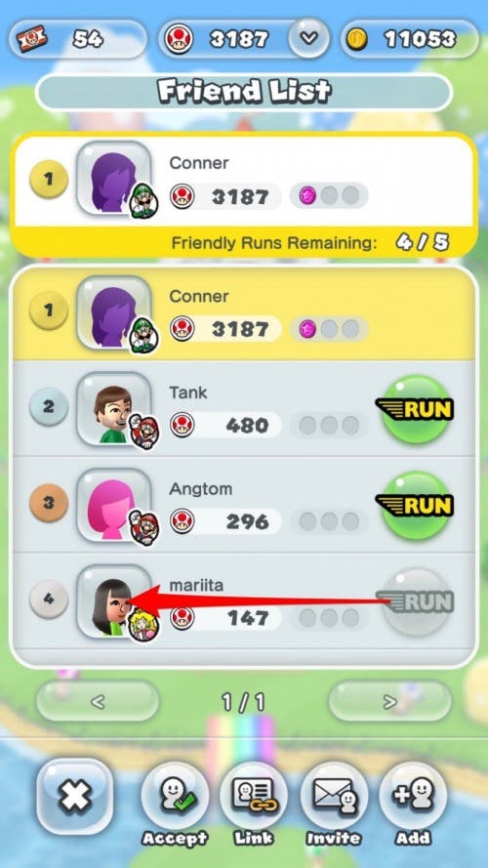
Task: Tap the gold coin total icon
Action: 357,39
